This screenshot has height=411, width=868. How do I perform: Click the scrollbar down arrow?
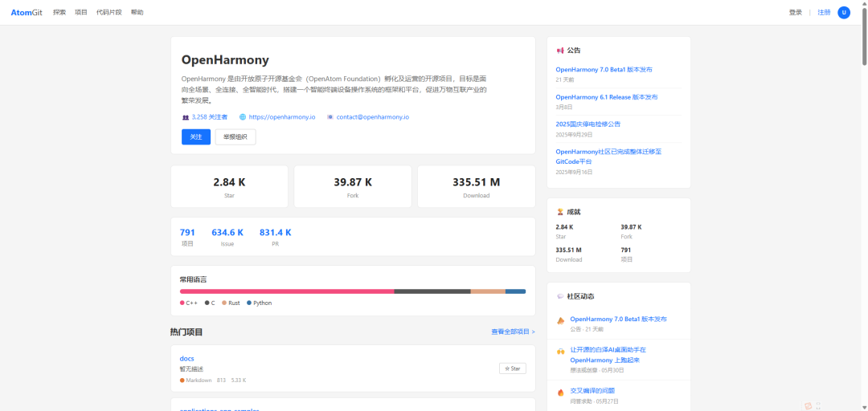864,408
